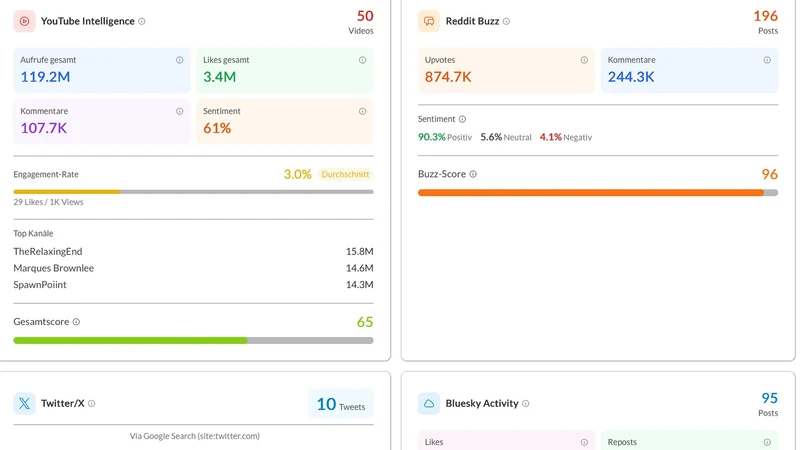Click the Reddit Buzz chat icon
The height and width of the screenshot is (450, 800).
pos(429,21)
